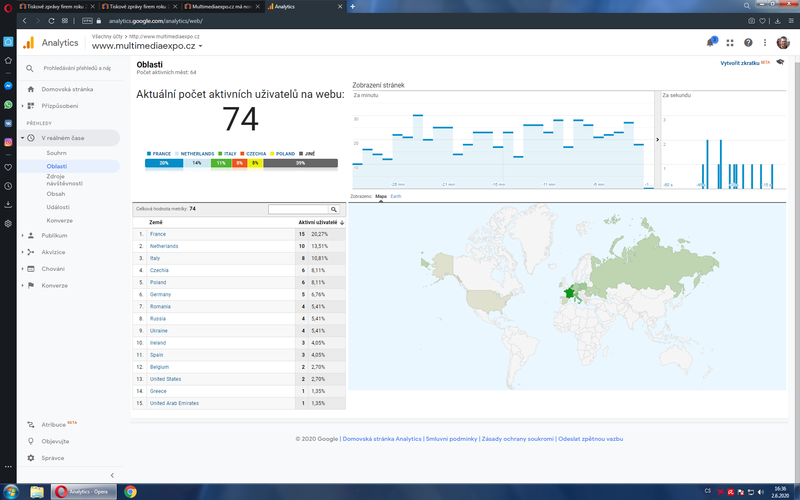
Task: Collapse the Analytics sidebar with the chevron
Action: pos(112,476)
